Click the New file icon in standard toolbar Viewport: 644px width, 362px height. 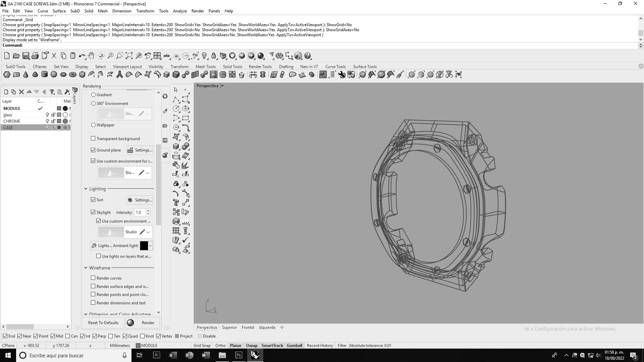pos(7,56)
